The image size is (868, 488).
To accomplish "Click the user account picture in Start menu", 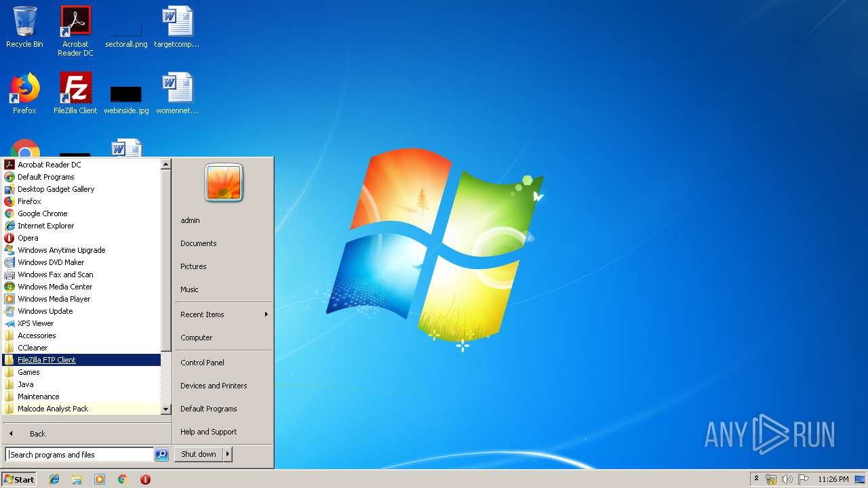I will pyautogui.click(x=224, y=183).
